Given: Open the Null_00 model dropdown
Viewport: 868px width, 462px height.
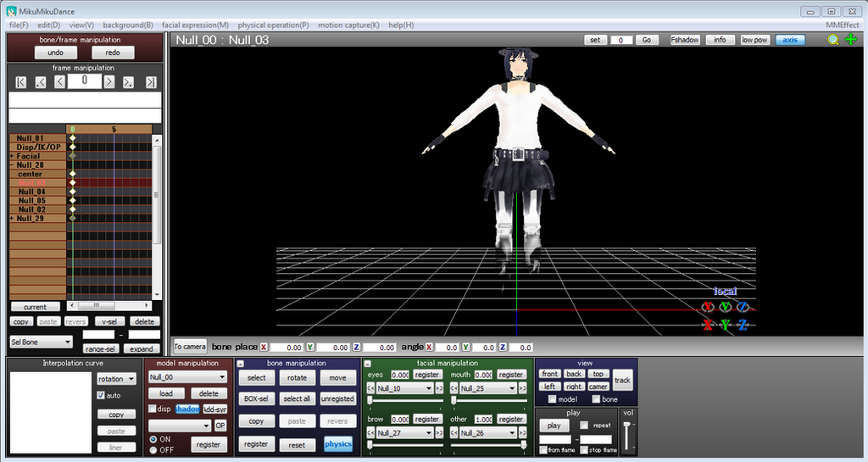Looking at the screenshot, I should tap(187, 376).
